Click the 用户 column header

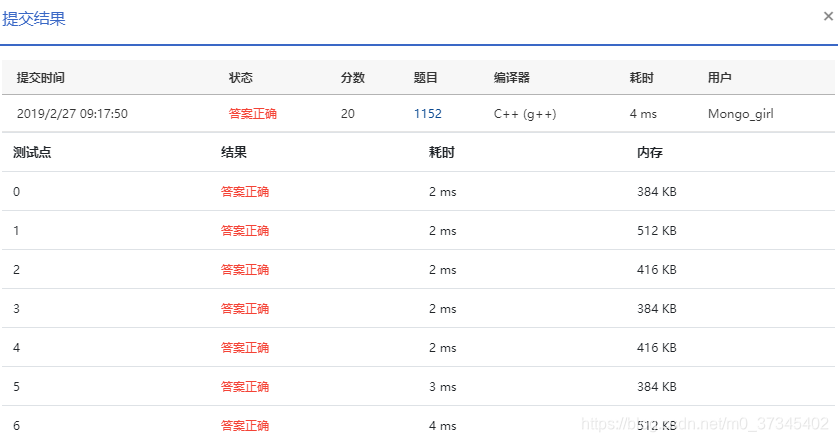[719, 78]
